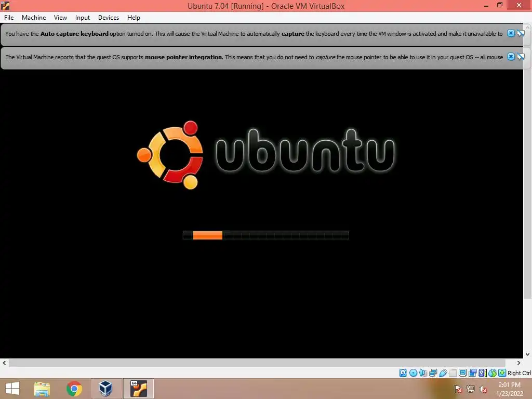The image size is (532, 399).
Task: Click the horizontal scrollbar track of VM view
Action: point(257,363)
